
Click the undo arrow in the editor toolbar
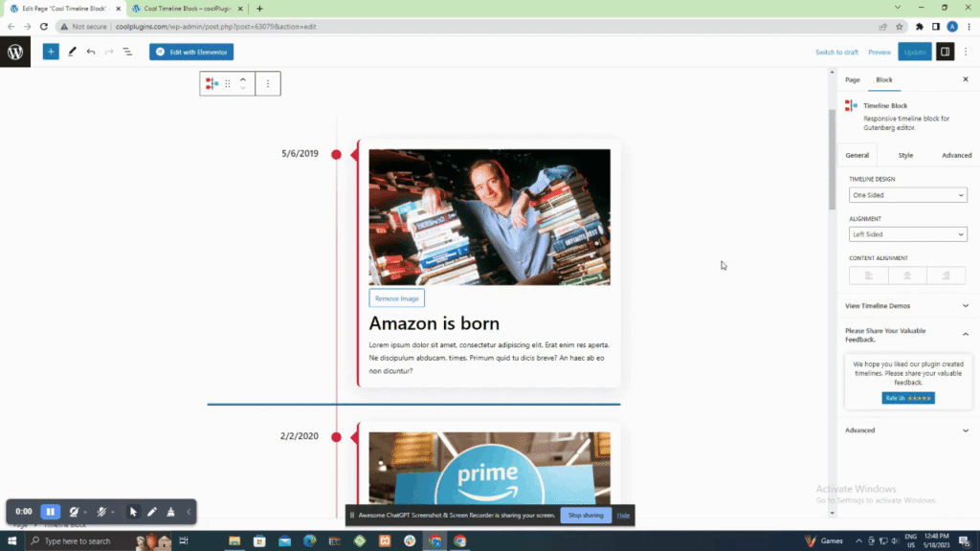point(91,52)
